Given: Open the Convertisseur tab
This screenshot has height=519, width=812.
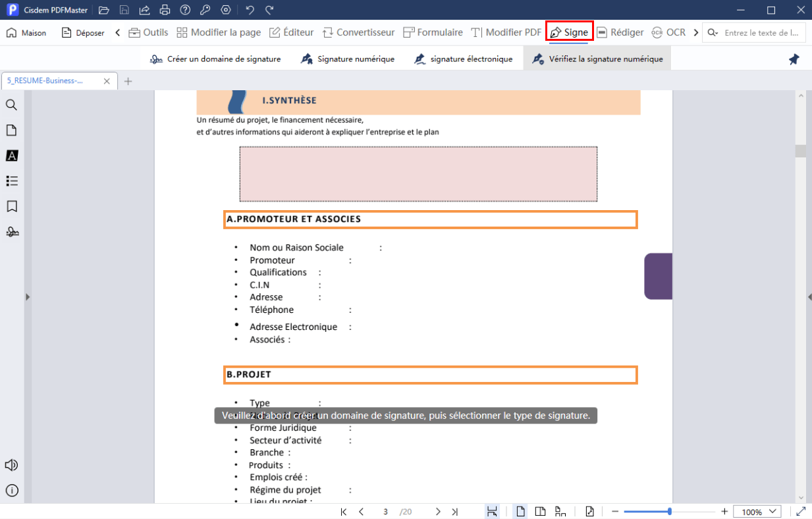Looking at the screenshot, I should coord(358,32).
